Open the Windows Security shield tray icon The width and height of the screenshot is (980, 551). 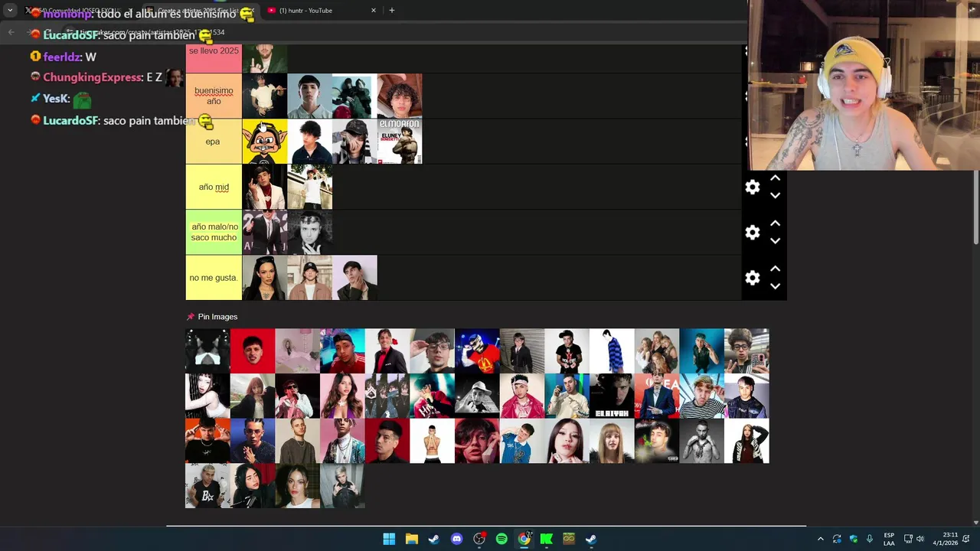tap(854, 539)
